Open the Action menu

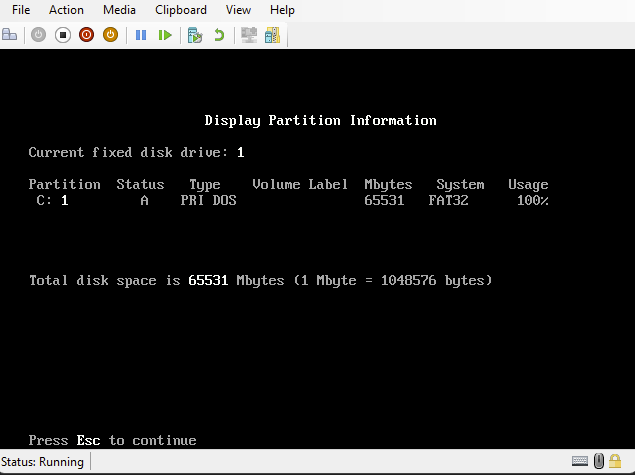coord(66,10)
